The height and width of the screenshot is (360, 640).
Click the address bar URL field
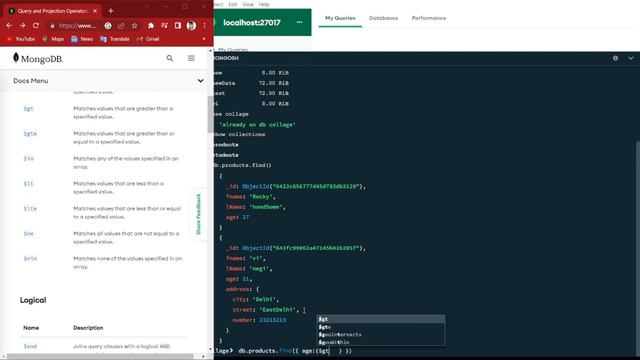point(78,26)
